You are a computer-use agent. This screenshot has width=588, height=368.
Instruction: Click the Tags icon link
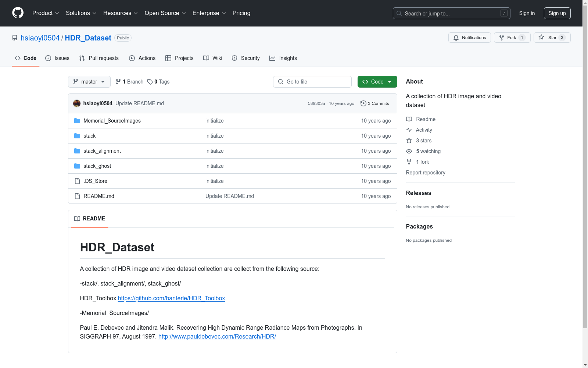tap(150, 82)
